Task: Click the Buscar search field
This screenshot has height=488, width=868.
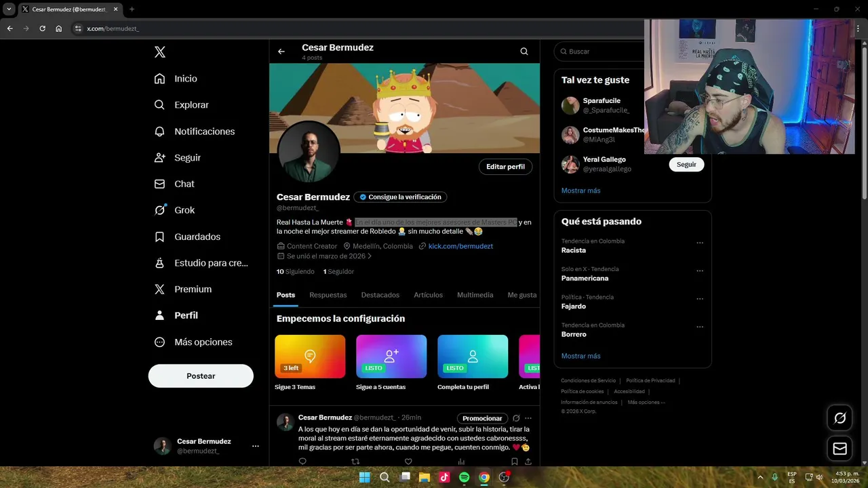Action: (600, 52)
